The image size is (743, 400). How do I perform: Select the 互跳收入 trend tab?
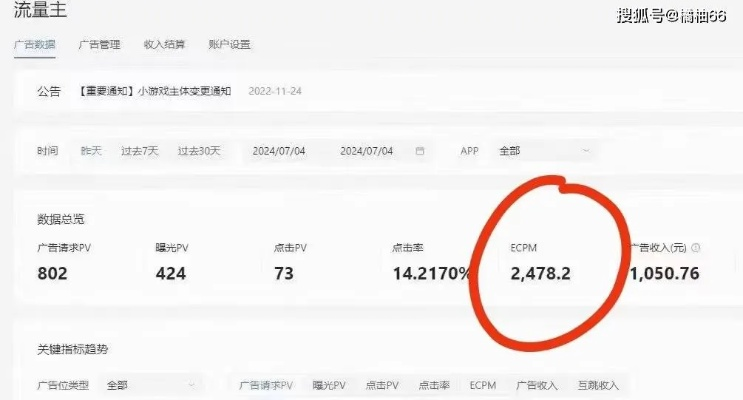point(598,385)
